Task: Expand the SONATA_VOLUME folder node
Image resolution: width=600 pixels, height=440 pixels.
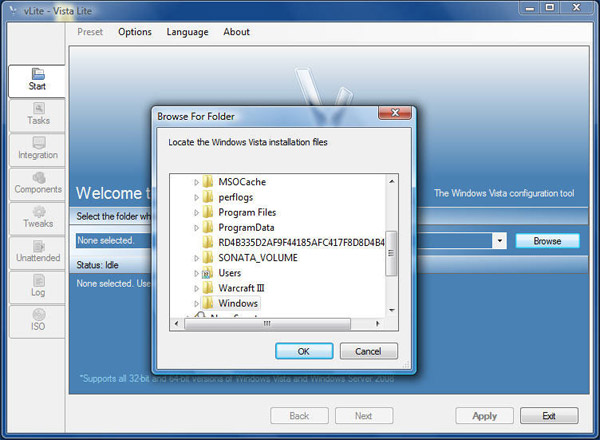Action: click(196, 258)
